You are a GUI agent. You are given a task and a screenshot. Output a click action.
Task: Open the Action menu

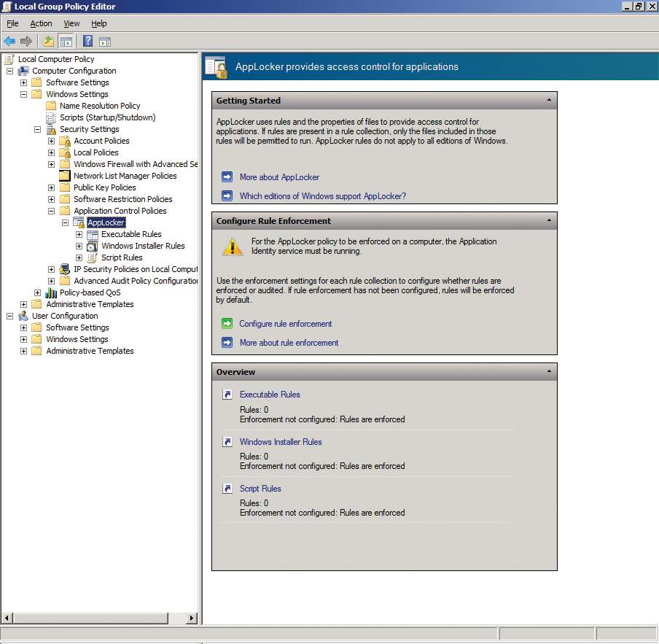point(41,23)
